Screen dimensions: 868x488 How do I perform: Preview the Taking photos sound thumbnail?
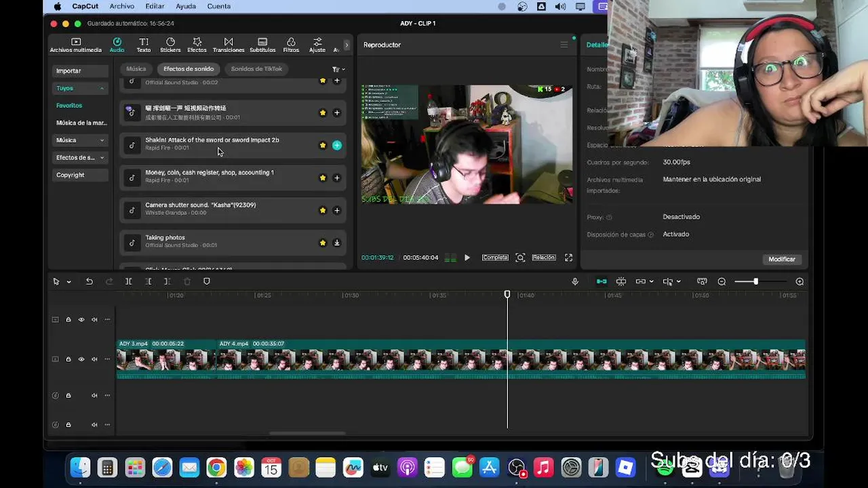click(x=132, y=243)
